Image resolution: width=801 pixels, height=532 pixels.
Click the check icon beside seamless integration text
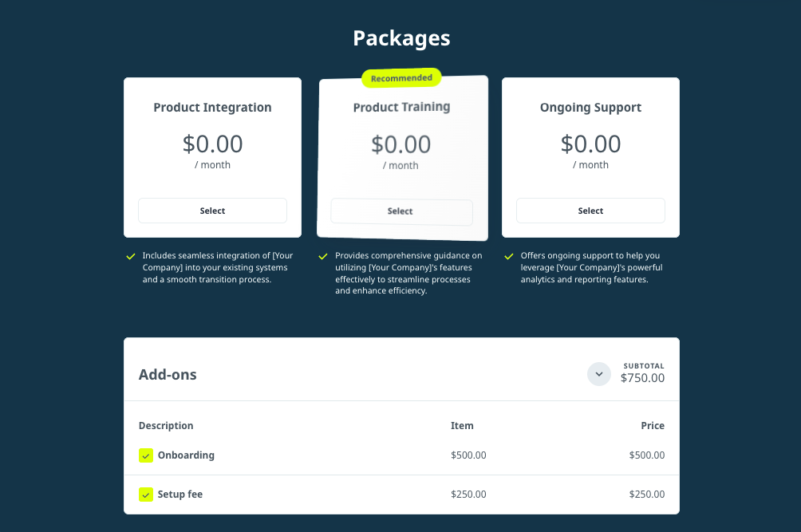(x=131, y=256)
